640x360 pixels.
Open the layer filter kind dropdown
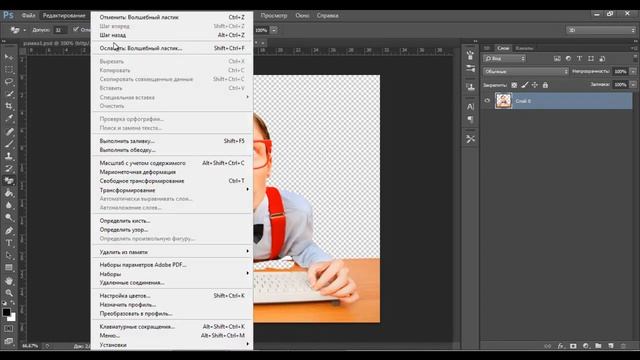(504, 59)
